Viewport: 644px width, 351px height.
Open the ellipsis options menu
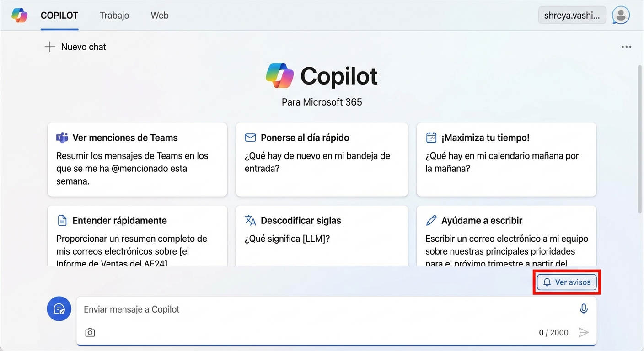click(x=626, y=46)
